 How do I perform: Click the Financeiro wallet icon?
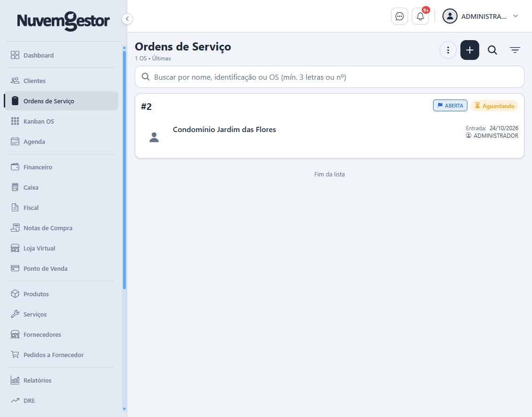(15, 167)
